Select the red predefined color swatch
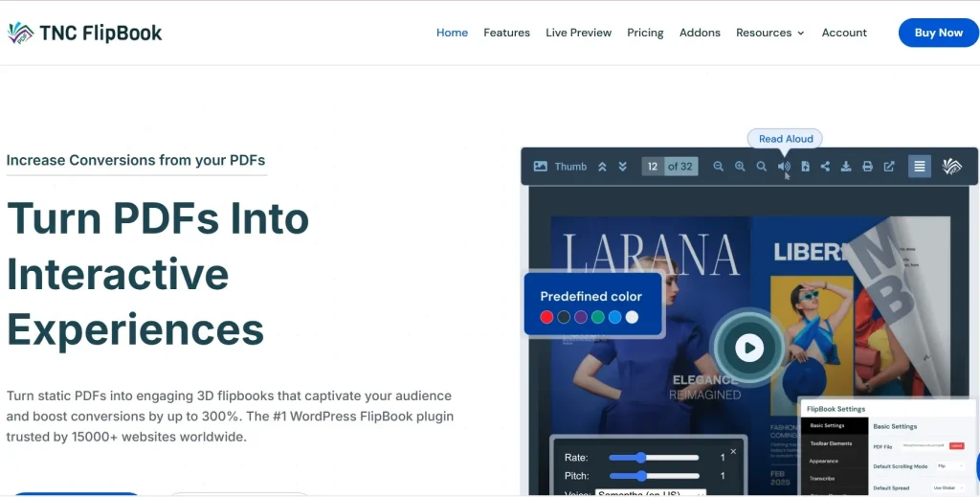This screenshot has height=497, width=980. [546, 317]
